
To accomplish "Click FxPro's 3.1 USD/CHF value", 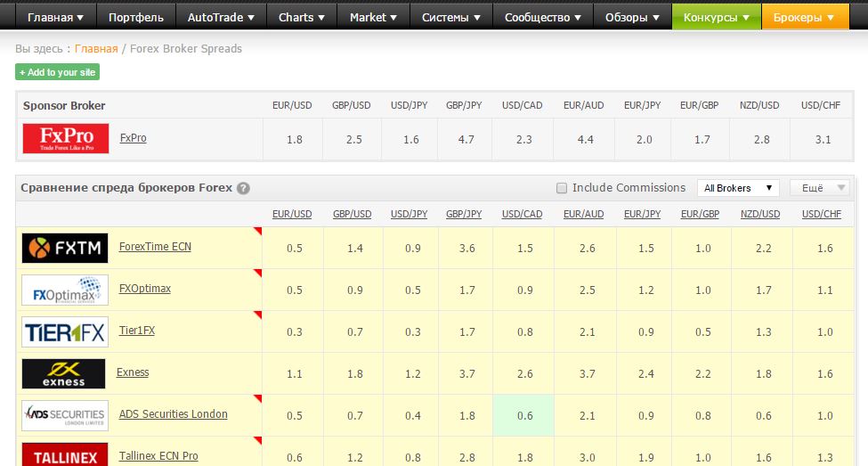I will click(x=823, y=140).
